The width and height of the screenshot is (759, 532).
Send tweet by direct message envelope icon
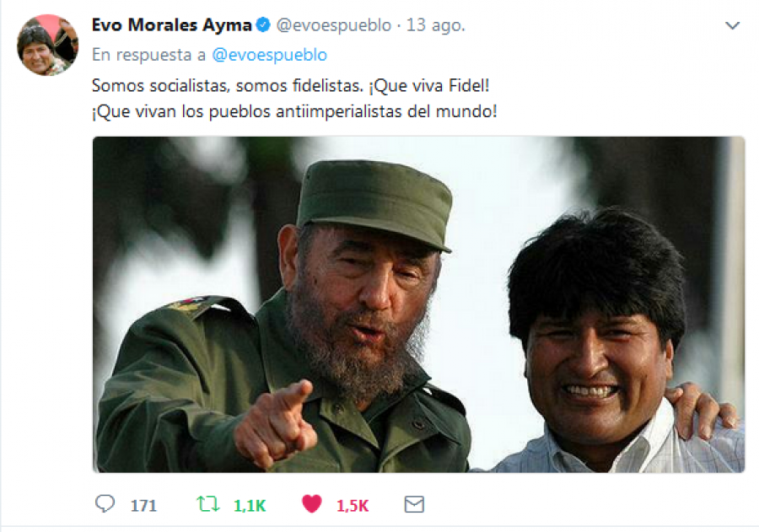click(414, 504)
